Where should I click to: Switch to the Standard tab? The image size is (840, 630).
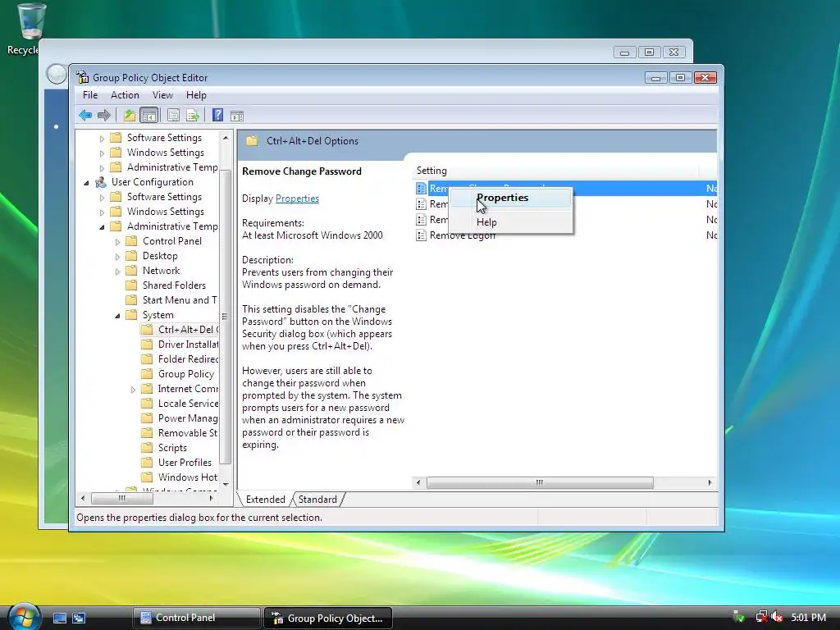coord(317,500)
